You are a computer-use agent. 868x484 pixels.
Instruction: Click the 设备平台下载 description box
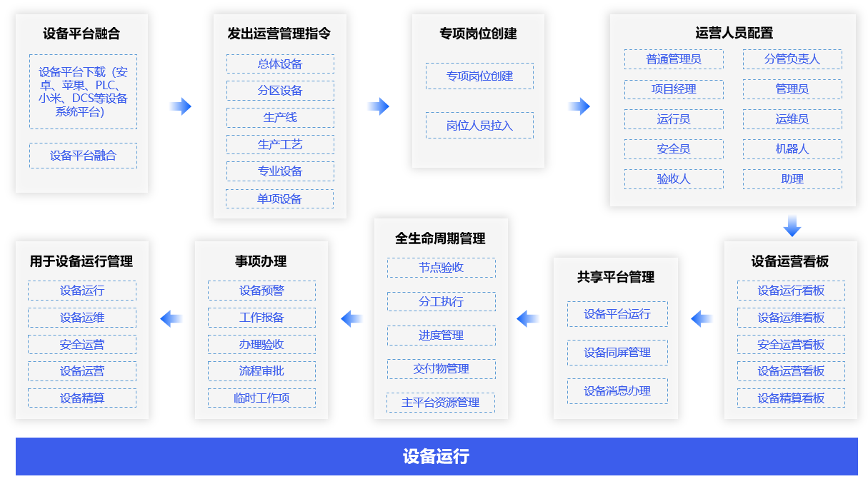point(84,92)
